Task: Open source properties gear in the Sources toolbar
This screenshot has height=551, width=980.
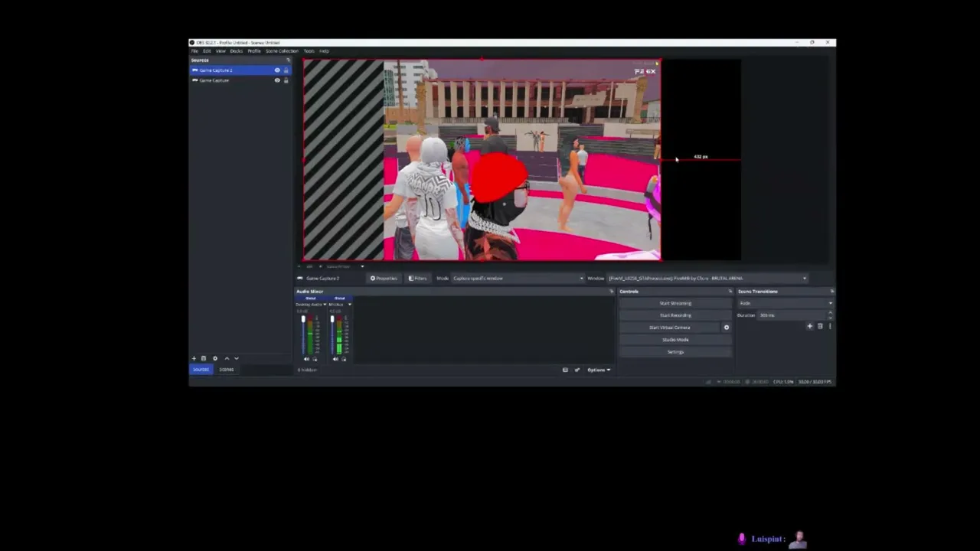Action: point(215,358)
